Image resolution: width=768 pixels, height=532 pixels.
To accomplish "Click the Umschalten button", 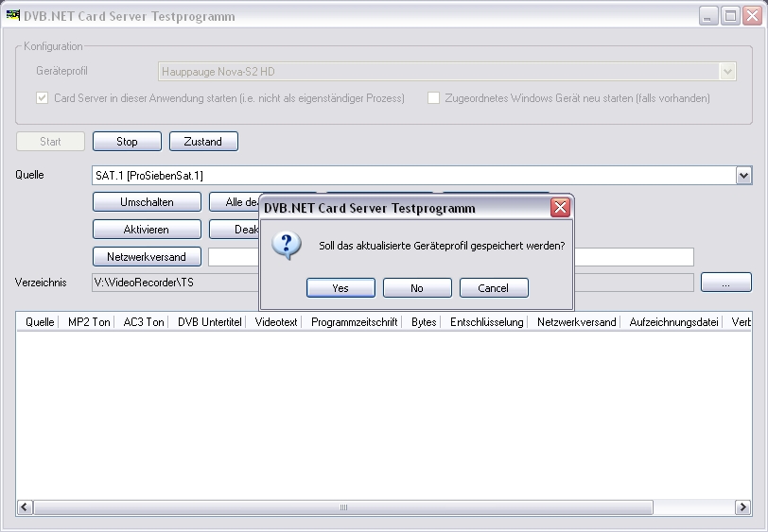I will 147,202.
